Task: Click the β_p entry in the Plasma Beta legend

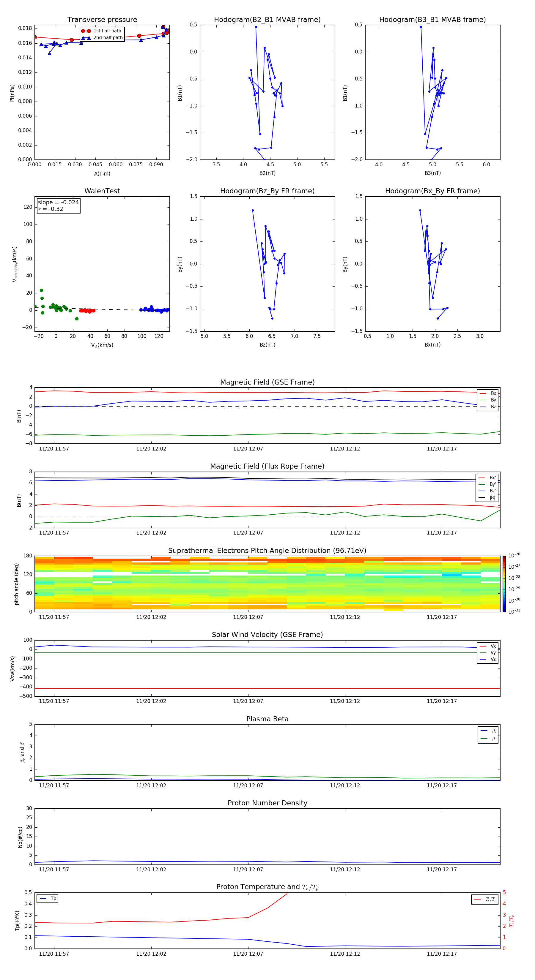Action: click(x=488, y=731)
